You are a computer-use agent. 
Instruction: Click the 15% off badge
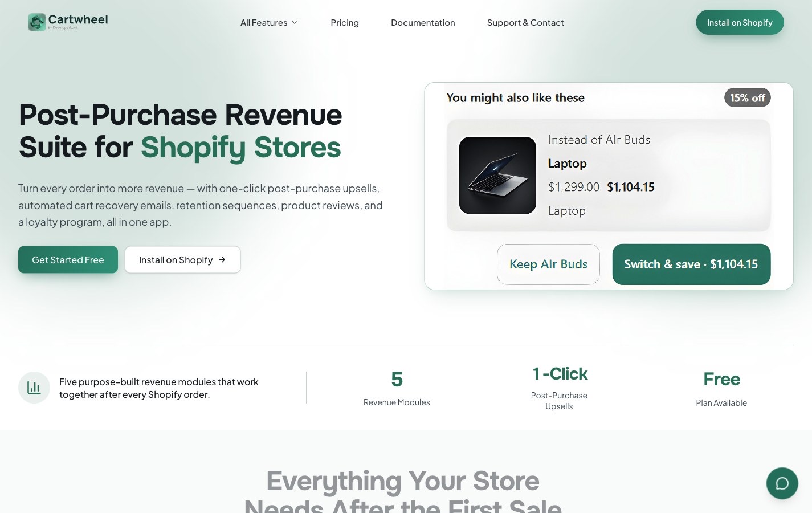pos(748,97)
